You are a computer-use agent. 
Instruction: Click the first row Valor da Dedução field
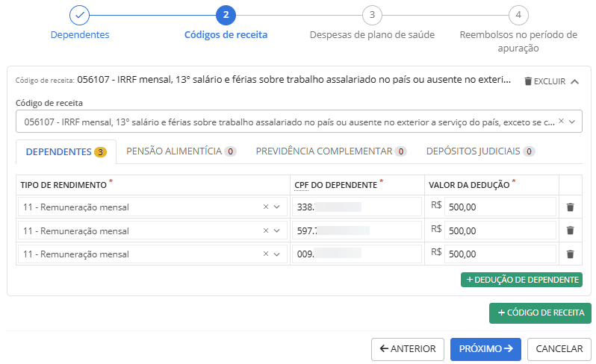[499, 207]
